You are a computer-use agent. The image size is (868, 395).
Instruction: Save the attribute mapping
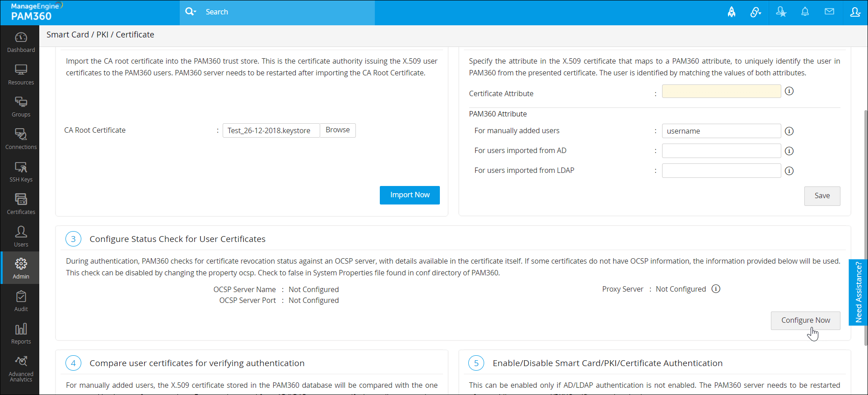[822, 196]
